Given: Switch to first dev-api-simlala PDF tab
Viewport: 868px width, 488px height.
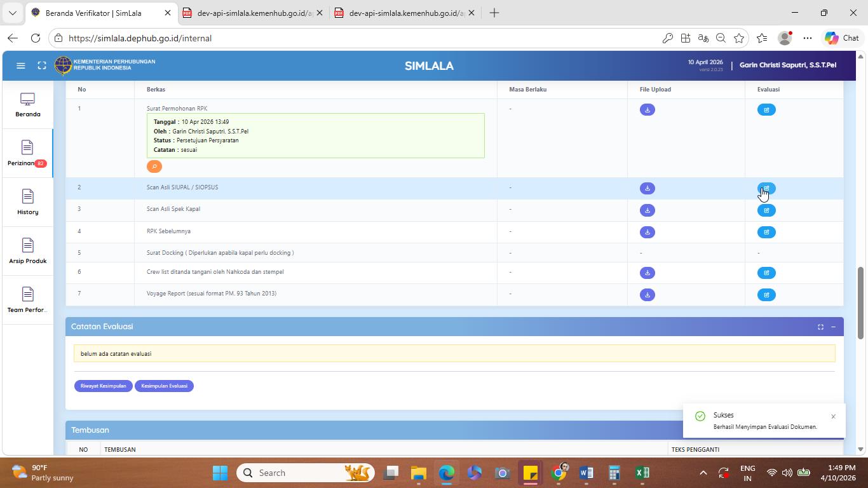Looking at the screenshot, I should 253,13.
